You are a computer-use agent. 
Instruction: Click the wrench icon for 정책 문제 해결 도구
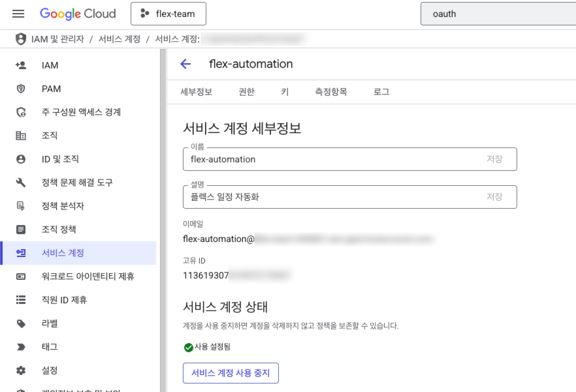pyautogui.click(x=21, y=183)
